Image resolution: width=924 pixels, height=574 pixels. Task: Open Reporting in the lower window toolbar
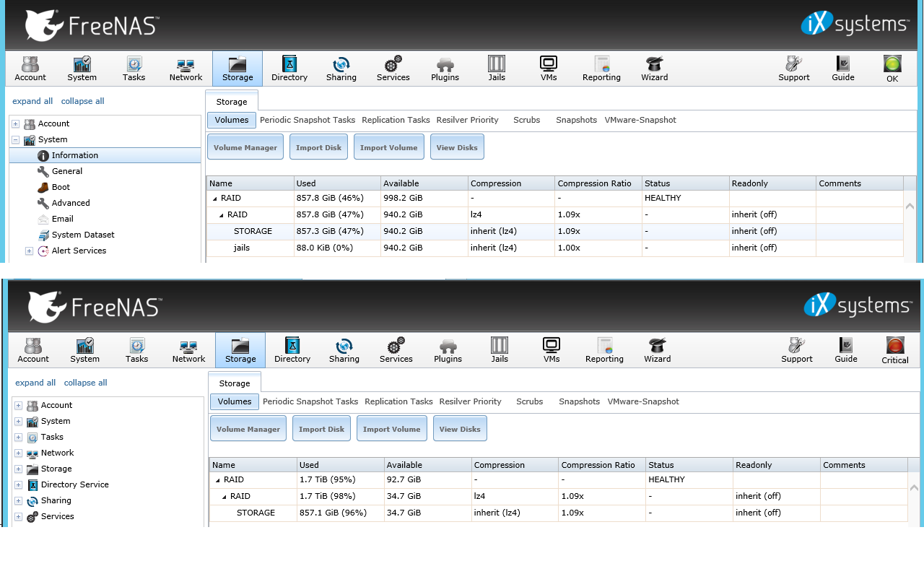pyautogui.click(x=604, y=350)
